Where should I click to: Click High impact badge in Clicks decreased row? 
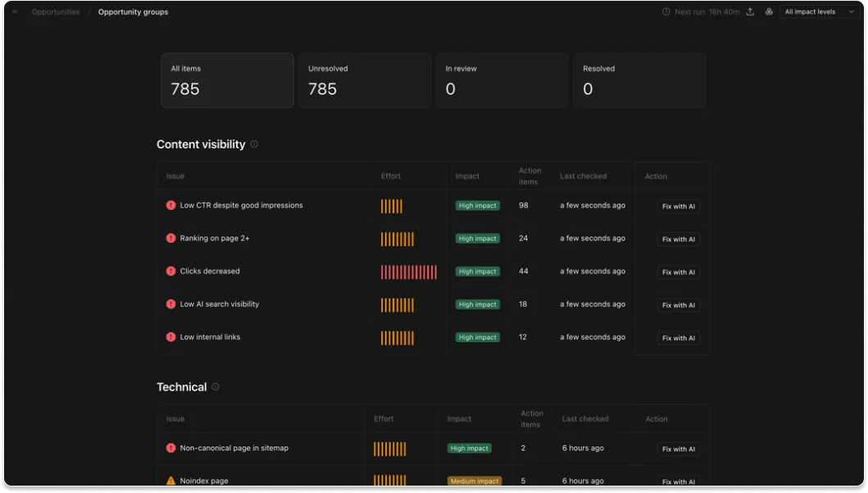477,272
